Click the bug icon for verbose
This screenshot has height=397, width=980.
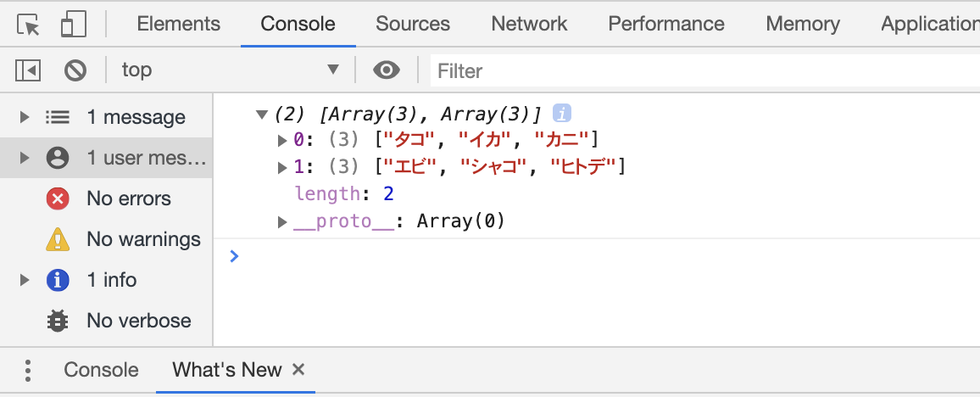[58, 321]
